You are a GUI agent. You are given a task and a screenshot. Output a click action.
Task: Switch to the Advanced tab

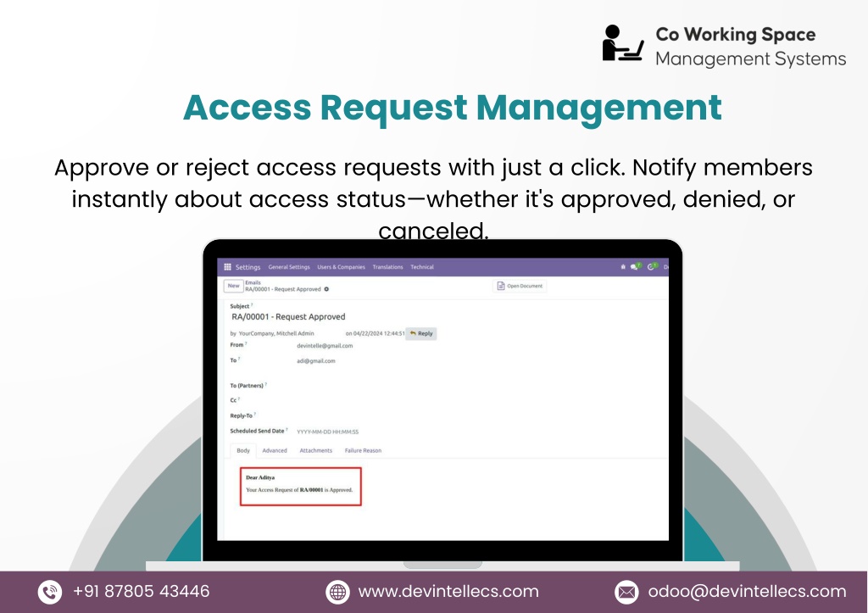tap(275, 450)
